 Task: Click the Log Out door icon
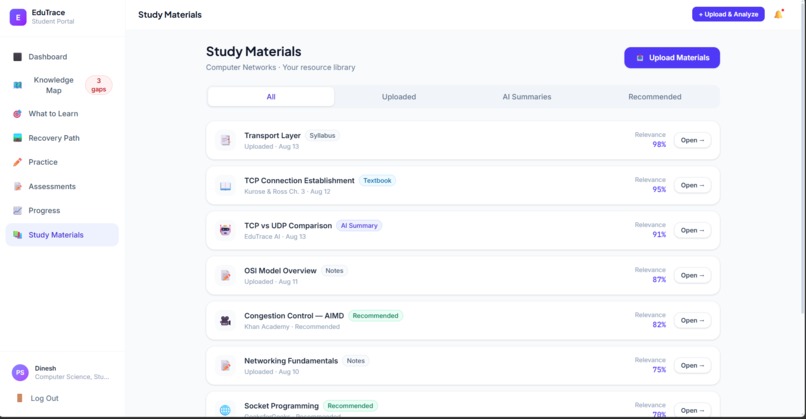20,398
